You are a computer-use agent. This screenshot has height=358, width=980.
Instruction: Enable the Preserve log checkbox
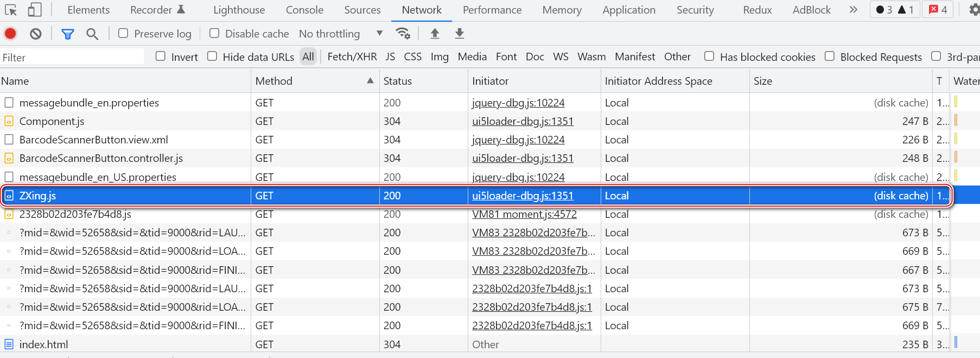123,33
